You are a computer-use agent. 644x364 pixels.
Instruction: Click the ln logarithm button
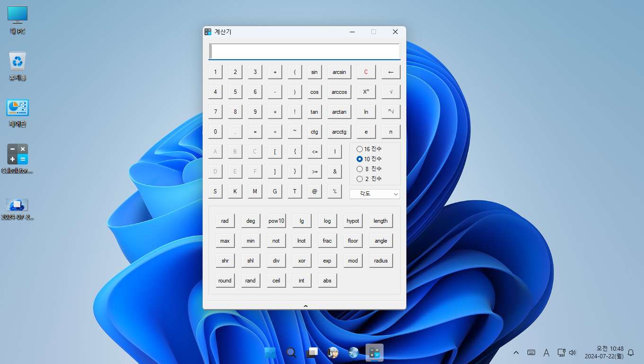point(366,112)
